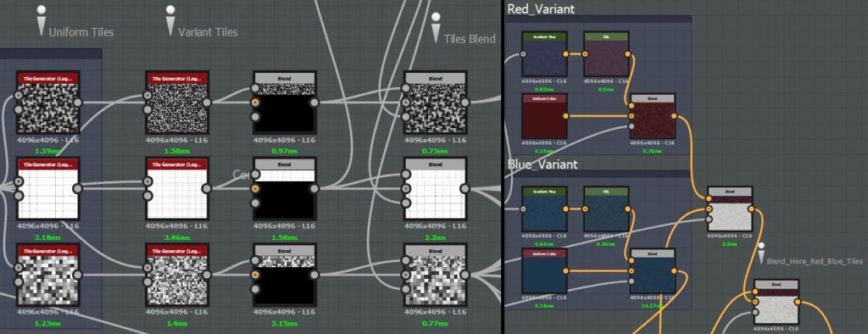This screenshot has height=334, width=868.
Task: Select the Blend node timed 0.77ms
Action: [x=436, y=276]
